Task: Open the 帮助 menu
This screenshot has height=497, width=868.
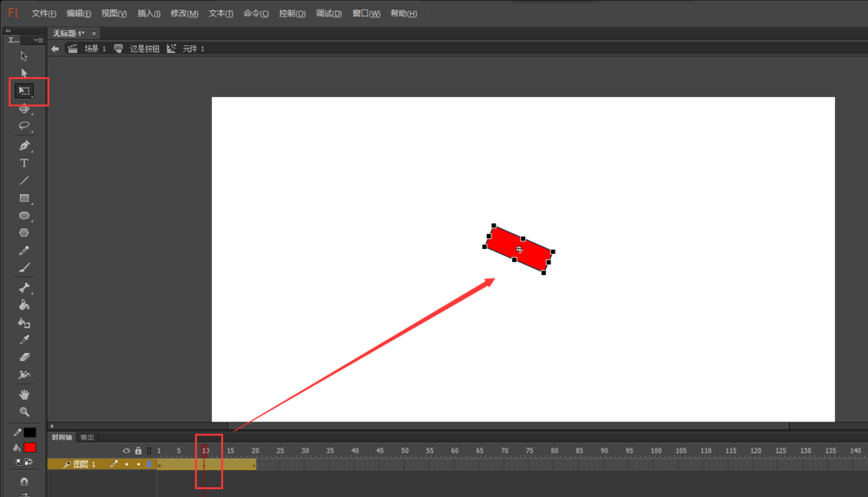Action: click(404, 13)
